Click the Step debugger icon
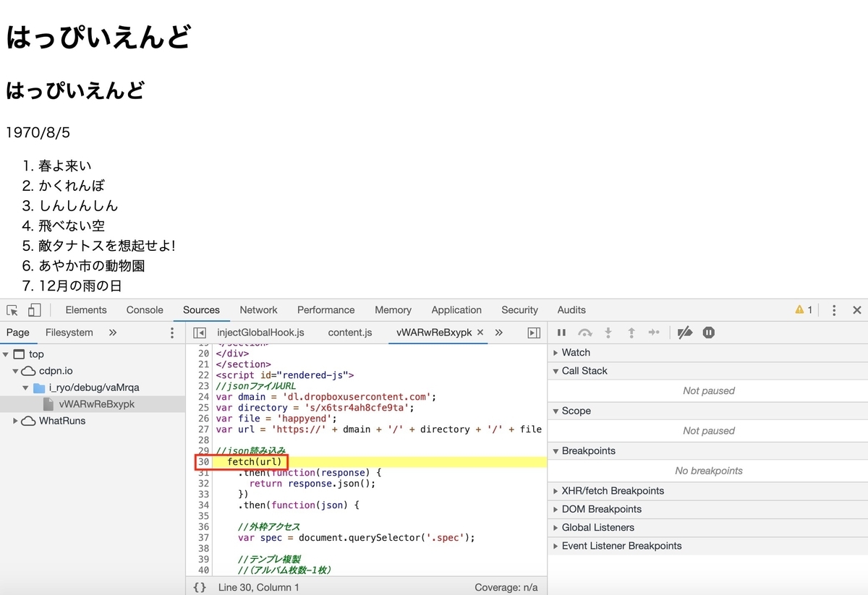This screenshot has width=868, height=595. pos(654,333)
